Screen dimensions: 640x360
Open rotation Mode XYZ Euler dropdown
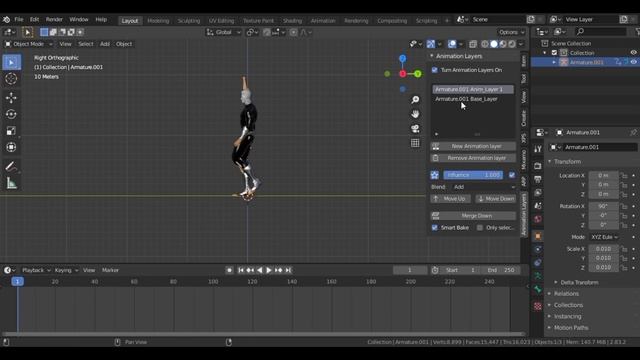click(604, 237)
